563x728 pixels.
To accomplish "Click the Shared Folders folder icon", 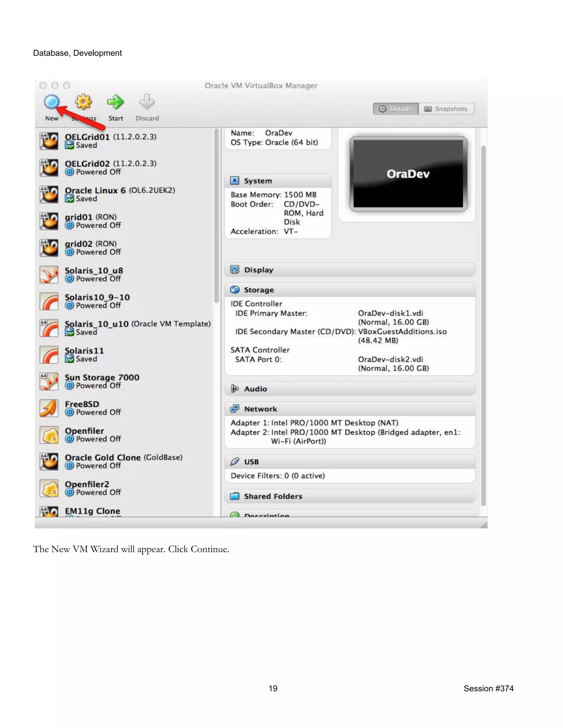I will 235,496.
